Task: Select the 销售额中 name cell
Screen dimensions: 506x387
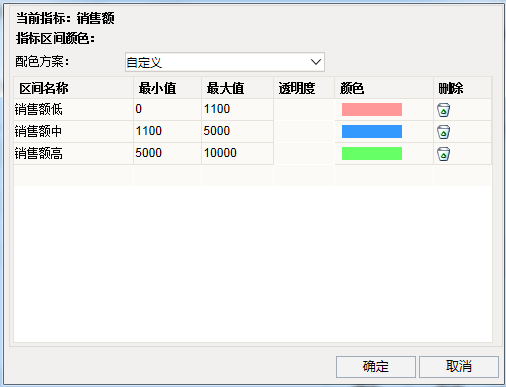Action: click(x=73, y=131)
